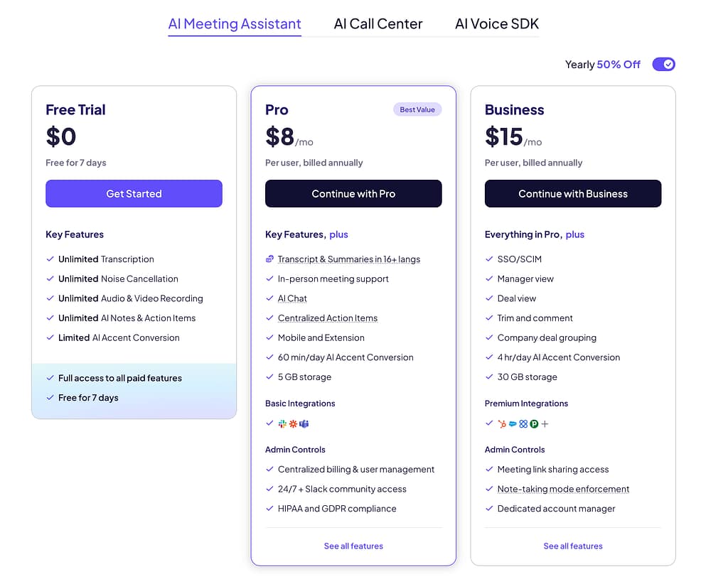This screenshot has width=728, height=584.
Task: Click the Best Value badge on Pro
Action: point(417,109)
